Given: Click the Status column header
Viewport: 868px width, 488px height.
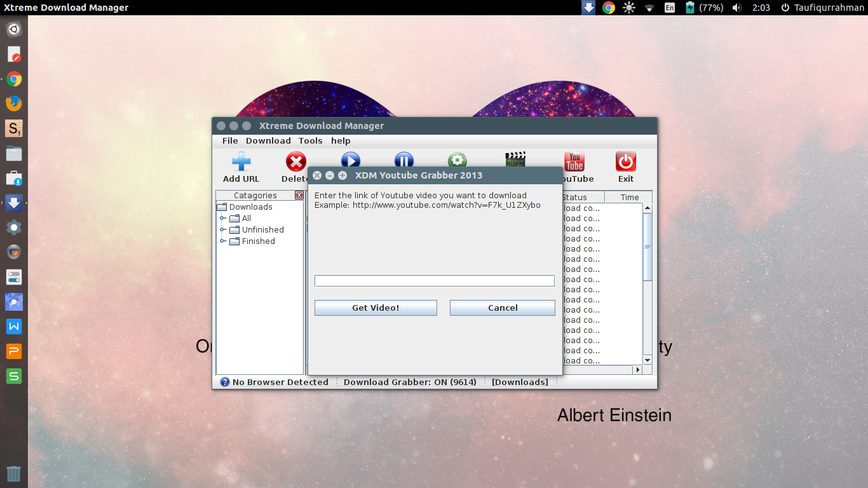Looking at the screenshot, I should tap(583, 197).
